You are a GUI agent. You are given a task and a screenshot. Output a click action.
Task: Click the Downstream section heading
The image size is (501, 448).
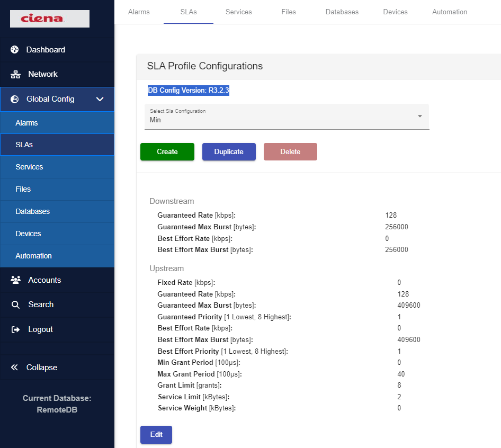click(172, 201)
